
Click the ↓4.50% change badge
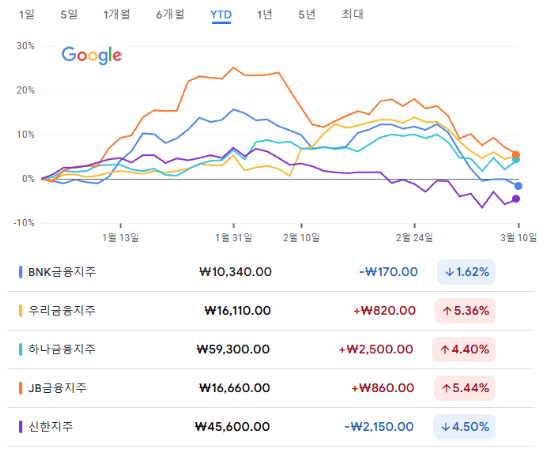coord(464,427)
